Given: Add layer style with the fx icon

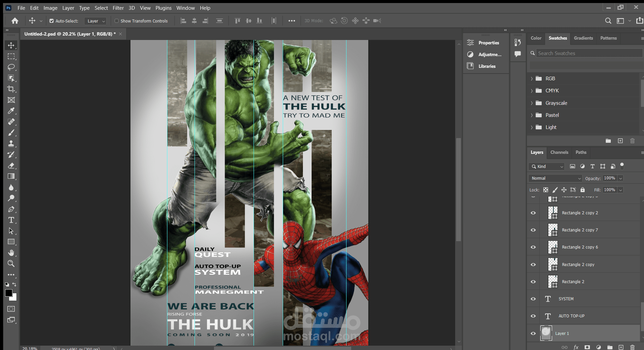Looking at the screenshot, I should (576, 347).
